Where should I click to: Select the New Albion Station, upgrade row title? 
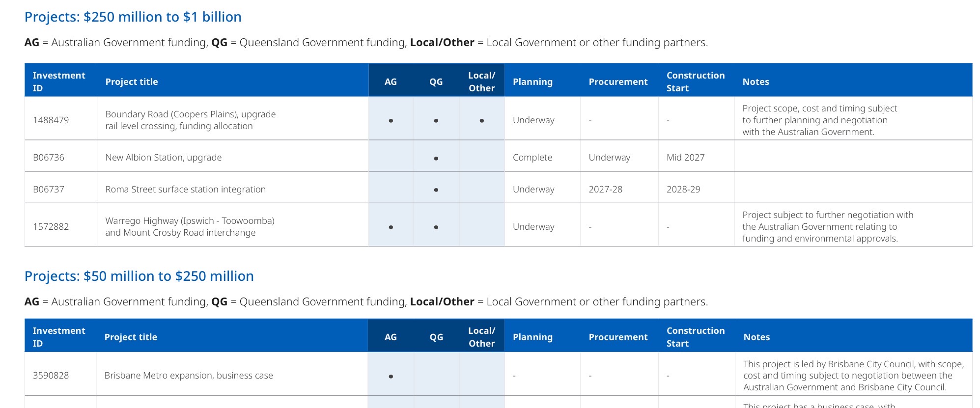click(164, 158)
